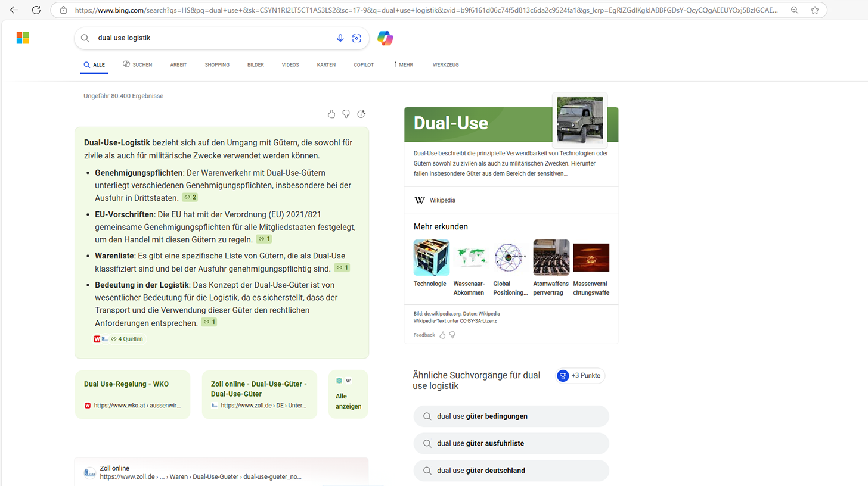The width and height of the screenshot is (868, 486).
Task: Click the zoom icon in the address bar
Action: click(795, 10)
